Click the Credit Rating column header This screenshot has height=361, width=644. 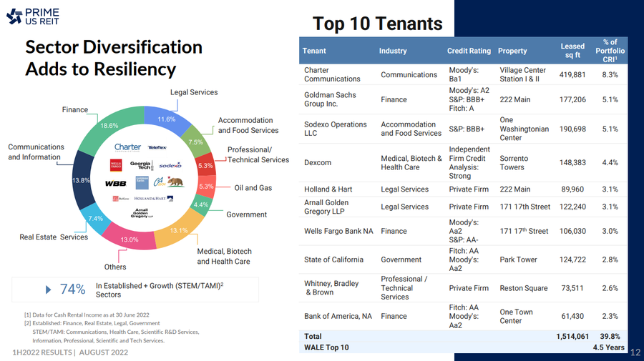(469, 51)
